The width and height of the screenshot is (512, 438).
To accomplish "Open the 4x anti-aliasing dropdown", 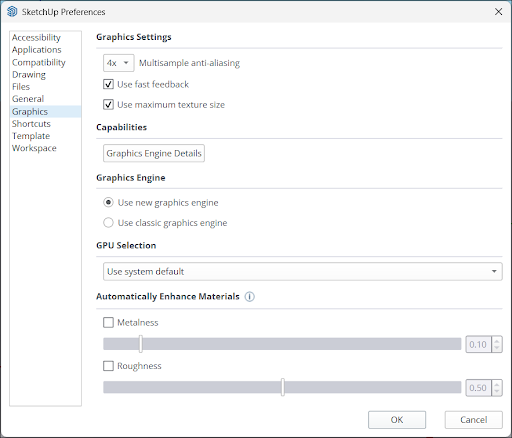I will click(118, 63).
